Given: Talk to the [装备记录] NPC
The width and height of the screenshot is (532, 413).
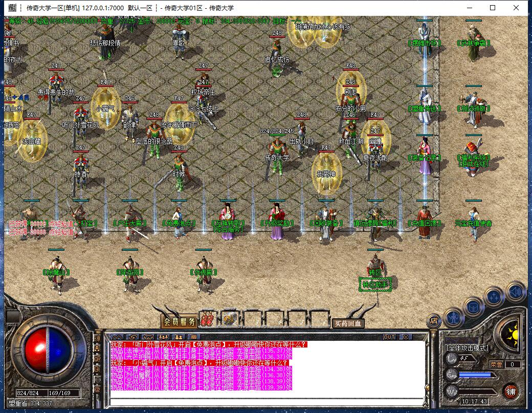Looking at the screenshot, I should pos(424,156).
